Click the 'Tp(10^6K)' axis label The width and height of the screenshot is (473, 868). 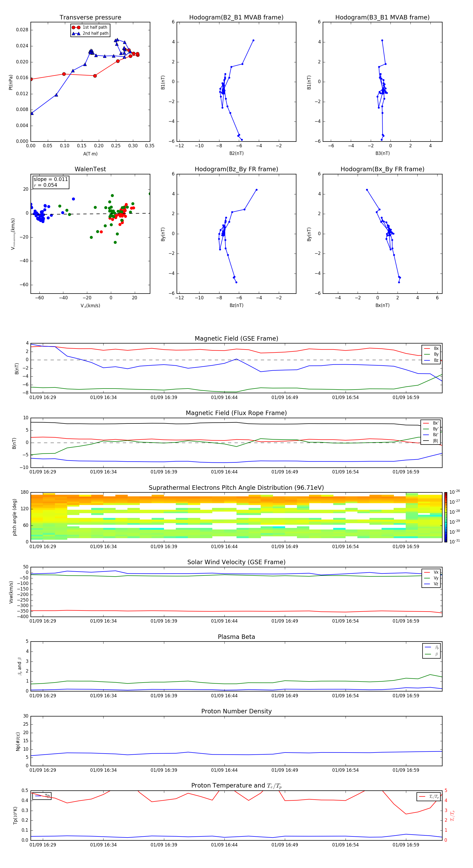point(15,815)
